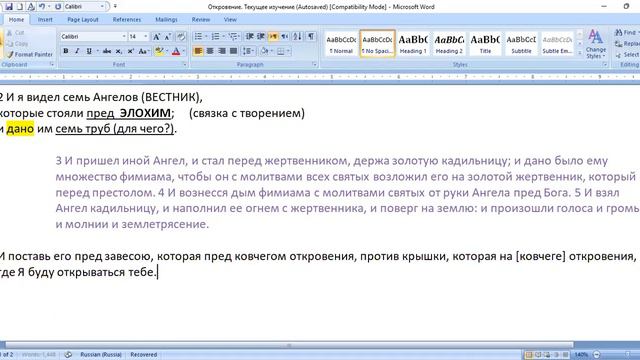The width and height of the screenshot is (640, 360).
Task: Open the Page Layout tab
Action: coord(83,20)
